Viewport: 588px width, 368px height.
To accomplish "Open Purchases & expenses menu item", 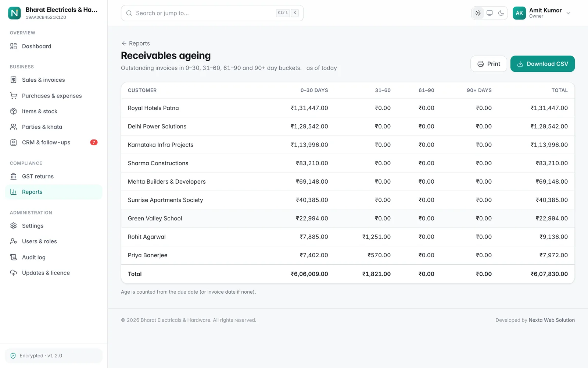I will click(x=54, y=96).
